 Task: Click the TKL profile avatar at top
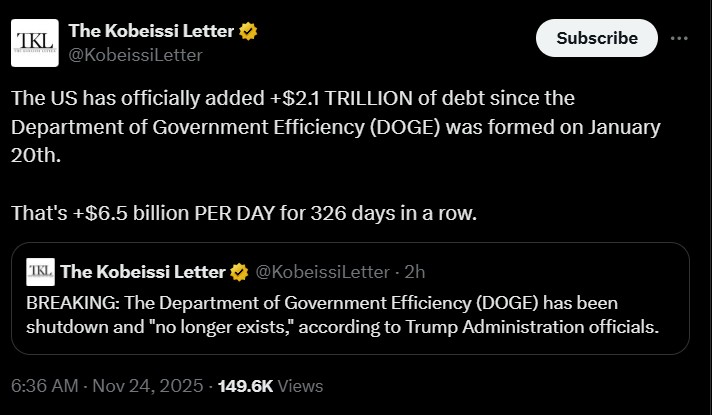(34, 43)
